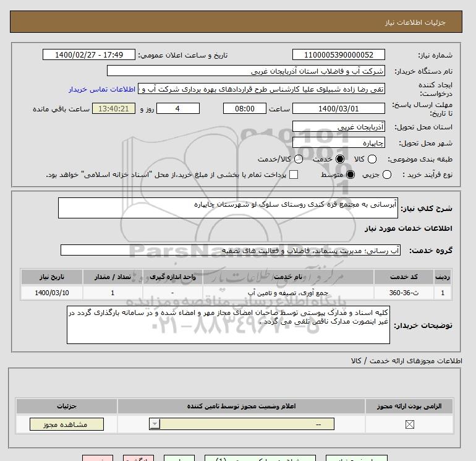Image resolution: width=476 pixels, height=461 pixels.
Task: Click the شرح کلی نیاز description box
Action: 228,208
